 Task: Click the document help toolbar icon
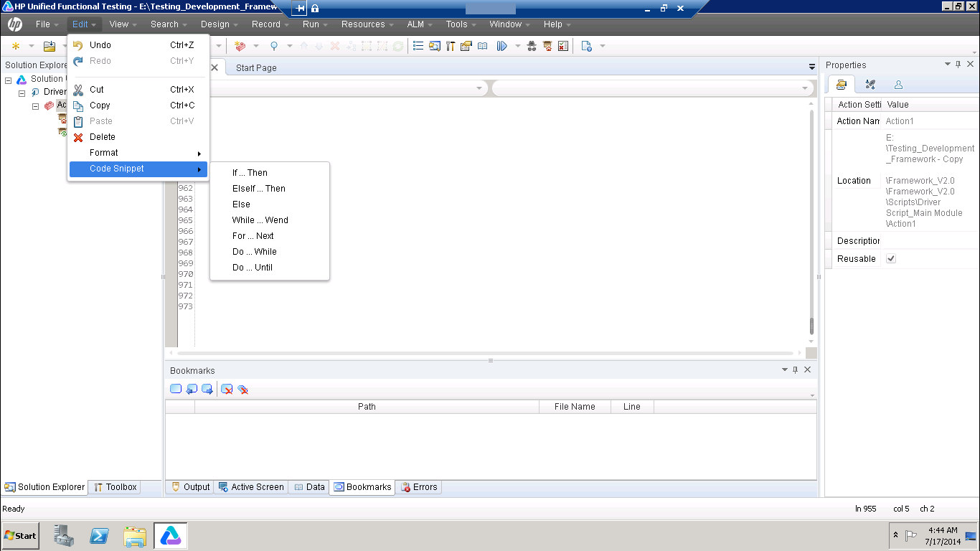[x=587, y=46]
